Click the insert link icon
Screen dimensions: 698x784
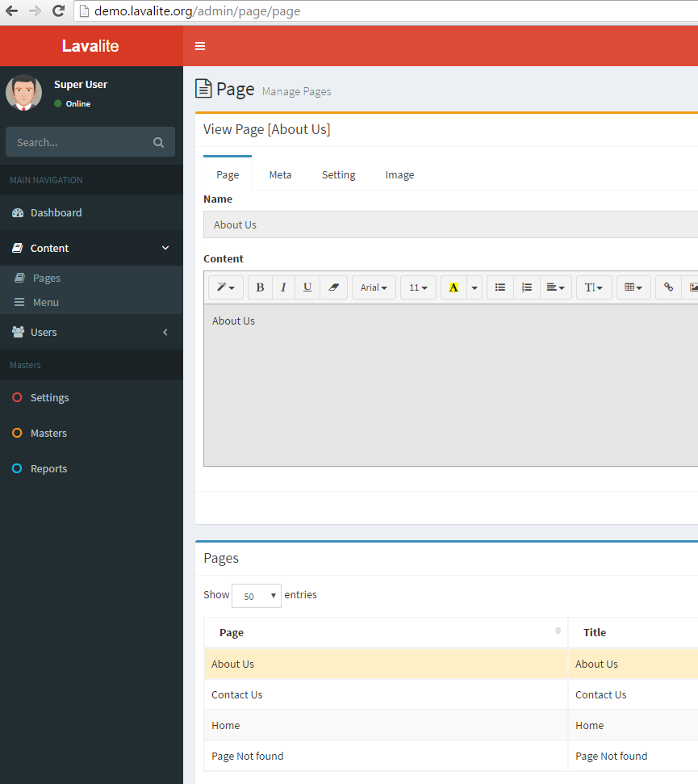pos(668,287)
